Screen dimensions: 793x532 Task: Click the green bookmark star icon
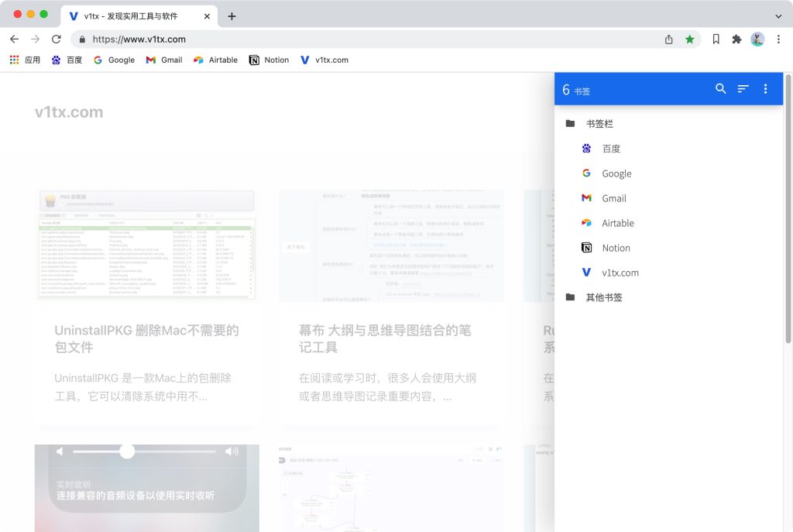coord(689,39)
